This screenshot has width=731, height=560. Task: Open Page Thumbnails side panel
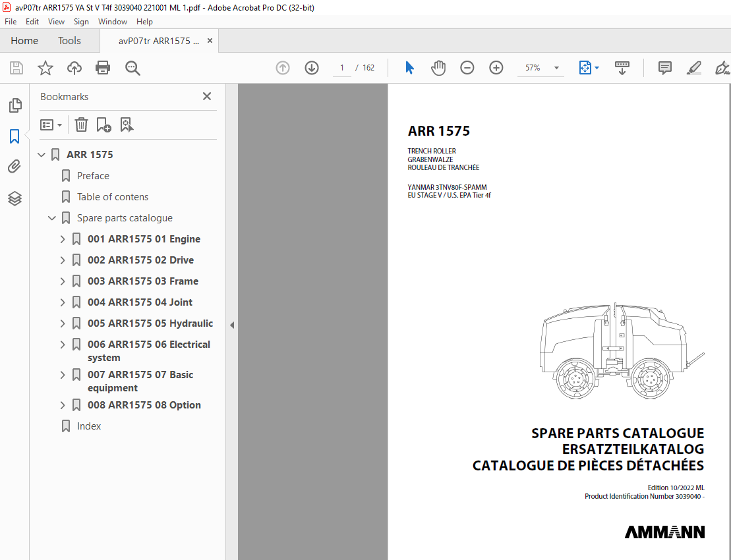(x=15, y=105)
